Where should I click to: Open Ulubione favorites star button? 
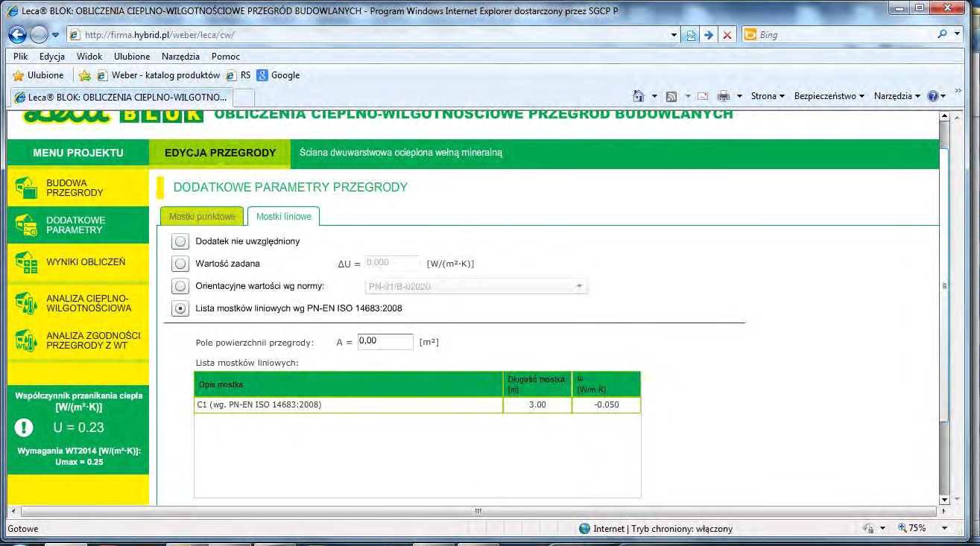39,75
